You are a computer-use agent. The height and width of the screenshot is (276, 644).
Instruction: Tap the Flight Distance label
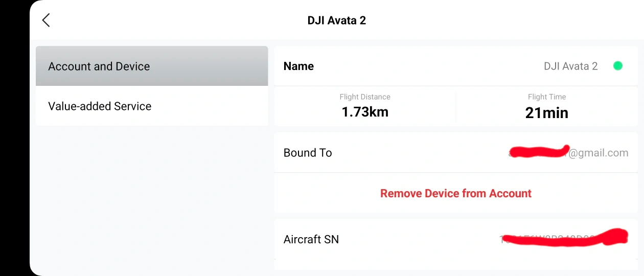(365, 97)
